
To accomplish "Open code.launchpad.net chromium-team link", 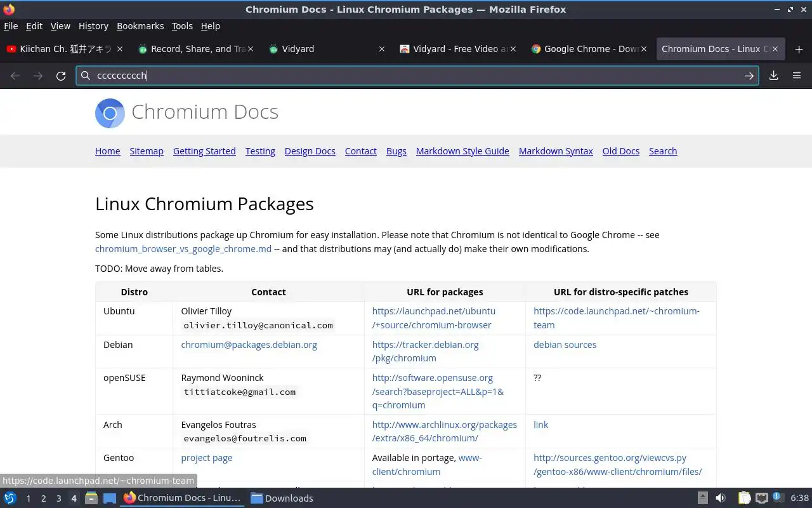I will tap(616, 318).
